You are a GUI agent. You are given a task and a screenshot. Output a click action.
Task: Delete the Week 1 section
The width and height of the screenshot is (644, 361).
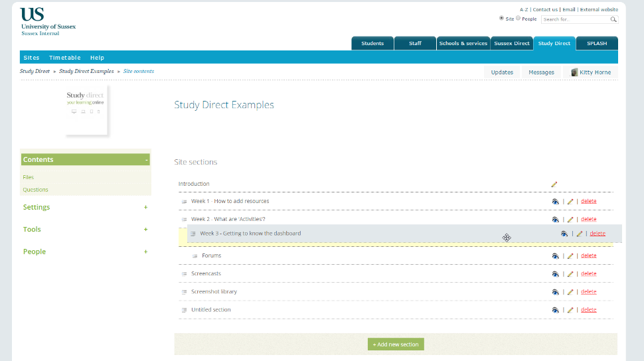click(x=588, y=201)
